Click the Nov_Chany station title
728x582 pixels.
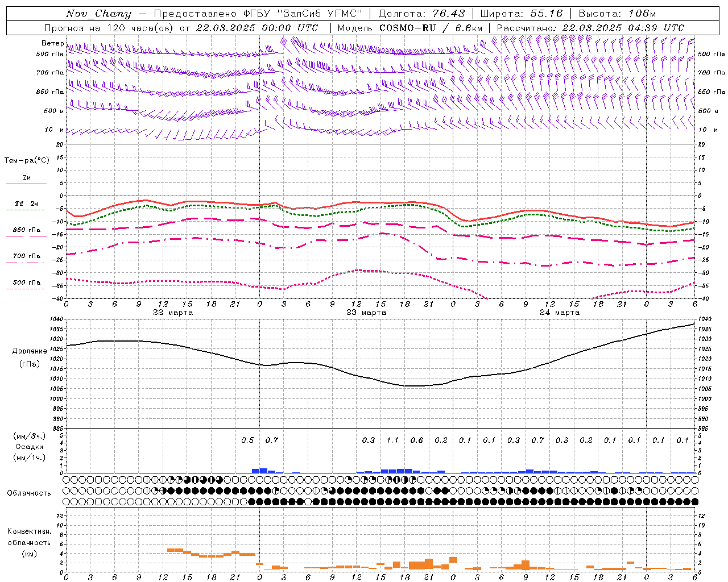[x=98, y=14]
